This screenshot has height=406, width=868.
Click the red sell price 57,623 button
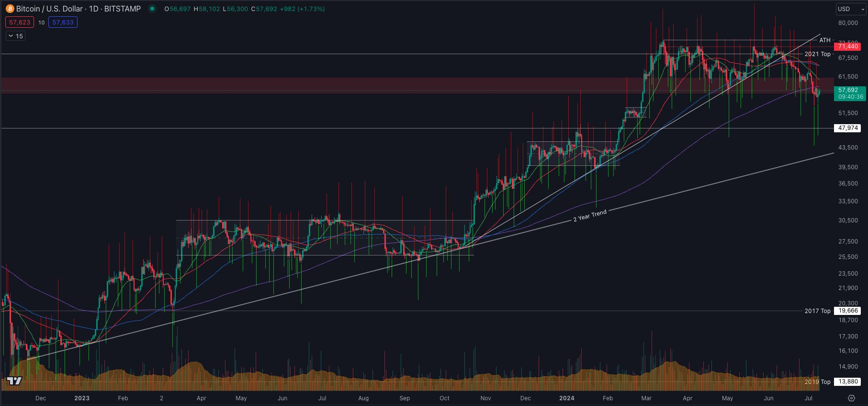(20, 23)
